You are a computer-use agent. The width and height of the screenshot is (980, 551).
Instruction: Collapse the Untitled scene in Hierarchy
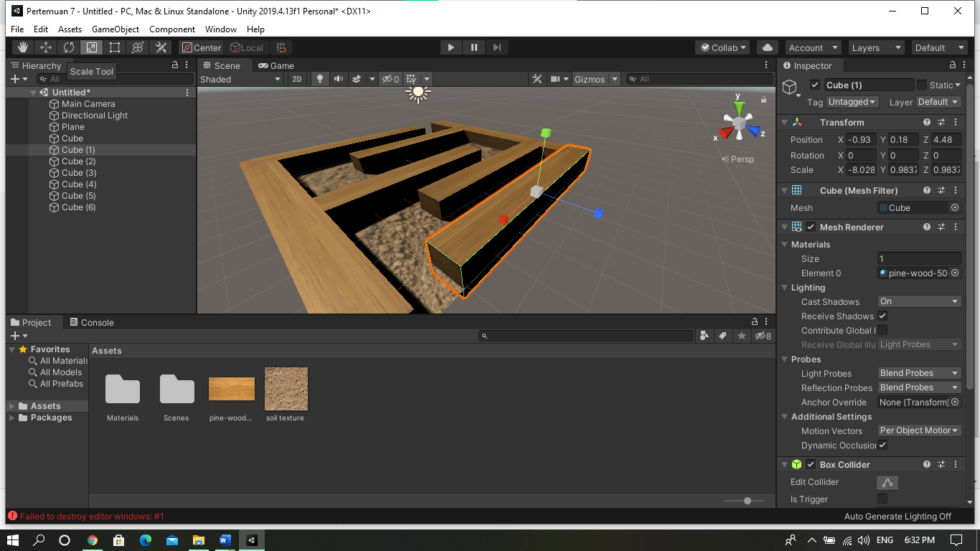click(x=33, y=92)
